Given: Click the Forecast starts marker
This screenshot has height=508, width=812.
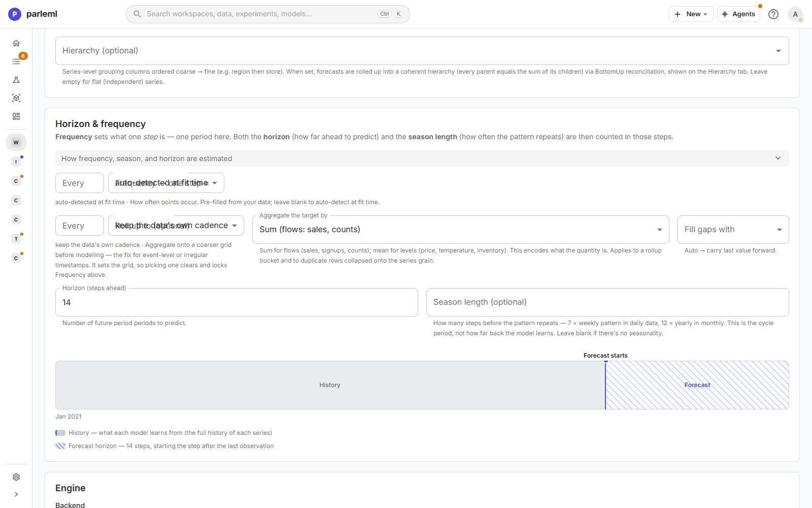Looking at the screenshot, I should point(605,356).
